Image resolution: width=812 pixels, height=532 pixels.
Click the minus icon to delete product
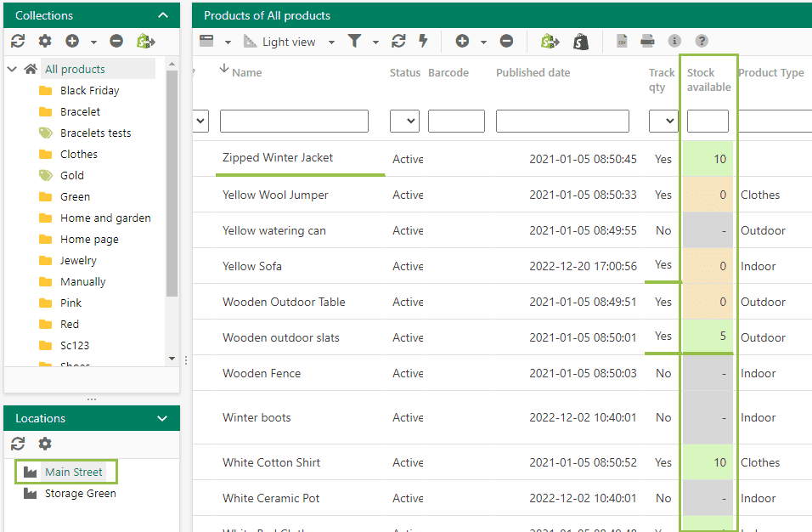[506, 41]
